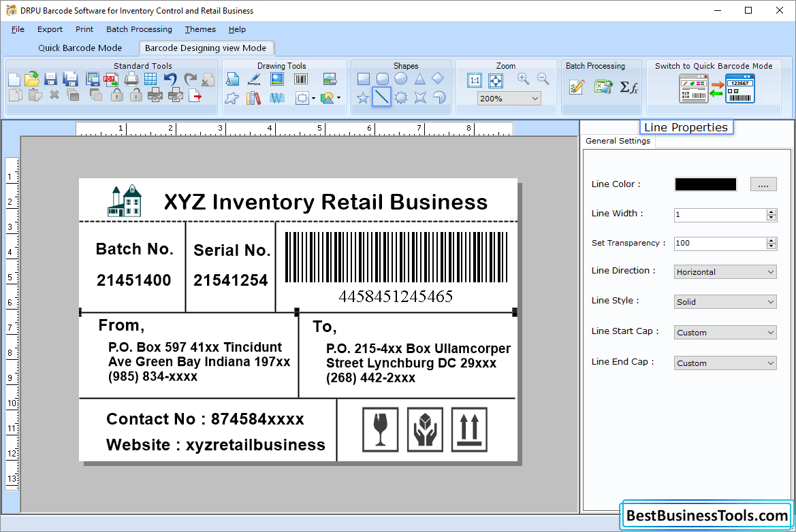Select the barcode image on the label

click(x=396, y=267)
